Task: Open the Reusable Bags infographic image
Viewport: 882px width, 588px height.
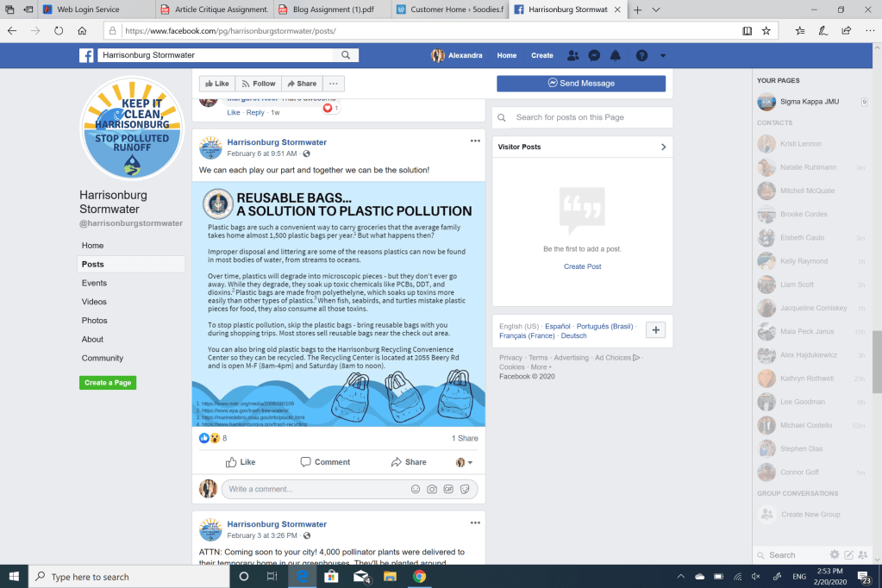Action: pos(339,303)
